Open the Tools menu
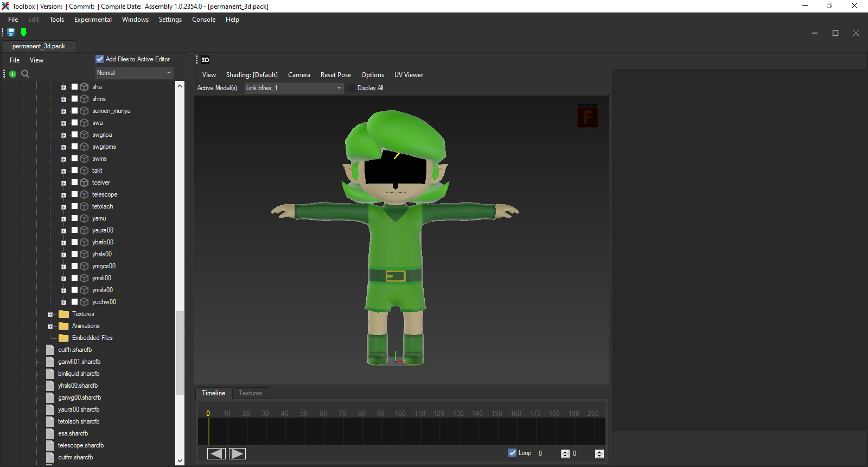Viewport: 868px width, 467px height. pos(56,20)
